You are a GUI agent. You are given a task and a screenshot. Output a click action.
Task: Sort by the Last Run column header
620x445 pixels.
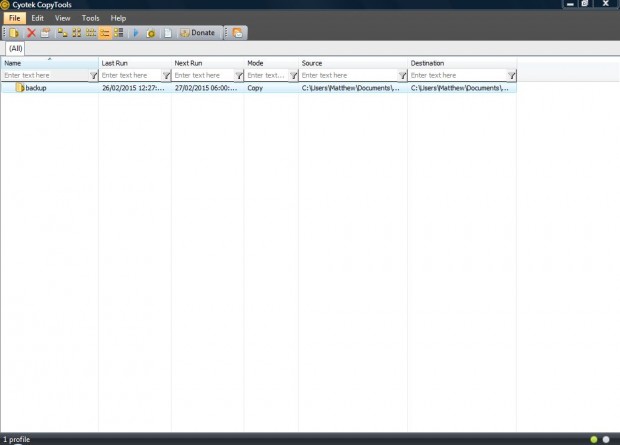(x=135, y=63)
